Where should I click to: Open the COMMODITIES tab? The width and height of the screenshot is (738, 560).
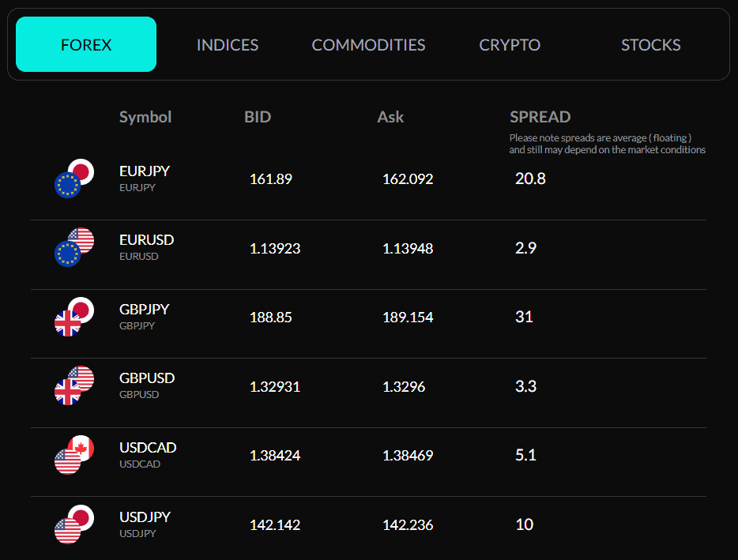click(368, 45)
